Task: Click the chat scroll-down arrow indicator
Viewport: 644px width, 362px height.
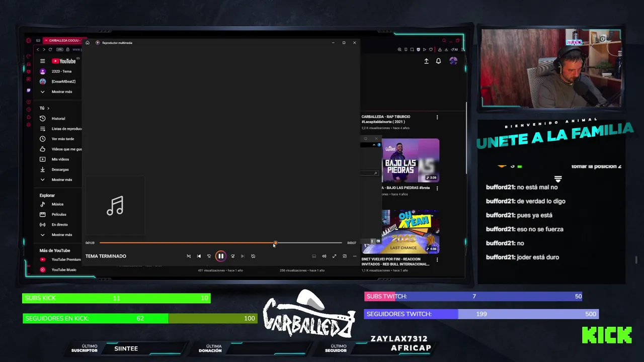Action: point(558,179)
